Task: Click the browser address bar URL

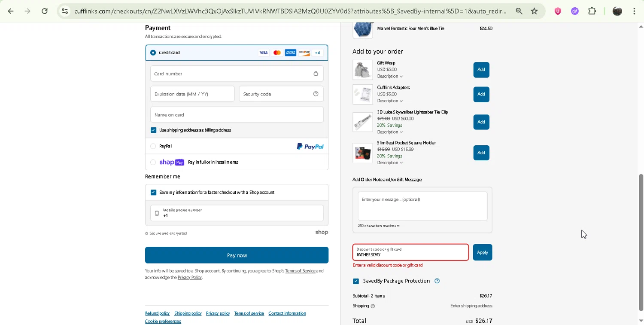Action: coord(290,11)
